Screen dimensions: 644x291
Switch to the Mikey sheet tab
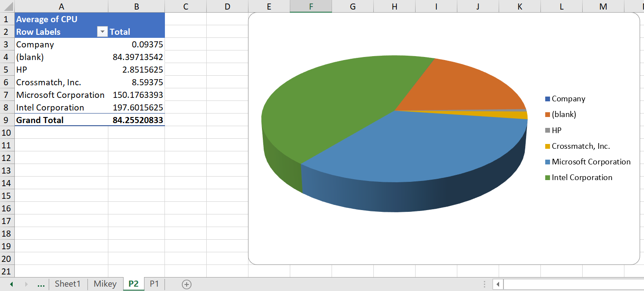pyautogui.click(x=105, y=284)
